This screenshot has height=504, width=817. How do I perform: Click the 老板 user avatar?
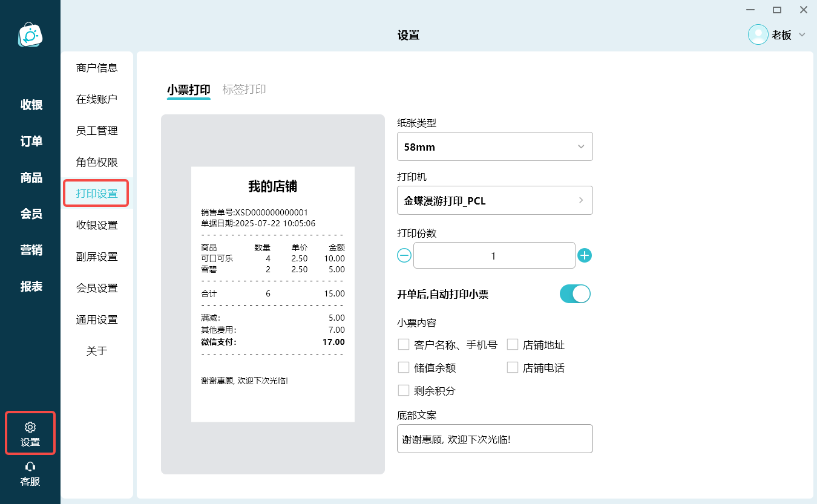[758, 34]
